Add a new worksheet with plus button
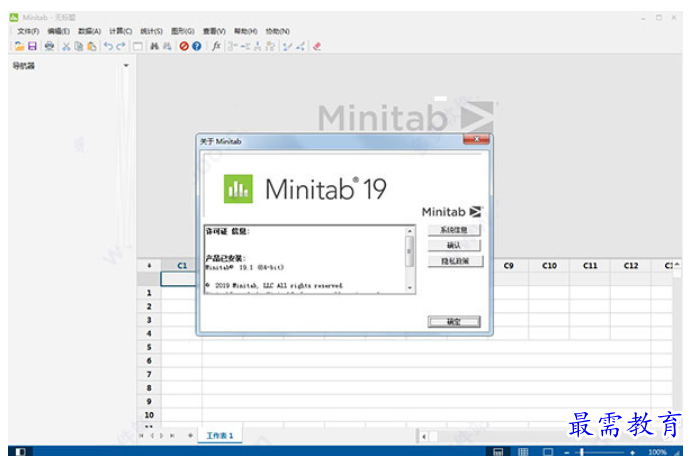Viewport: 690px width, 456px height. tap(190, 436)
